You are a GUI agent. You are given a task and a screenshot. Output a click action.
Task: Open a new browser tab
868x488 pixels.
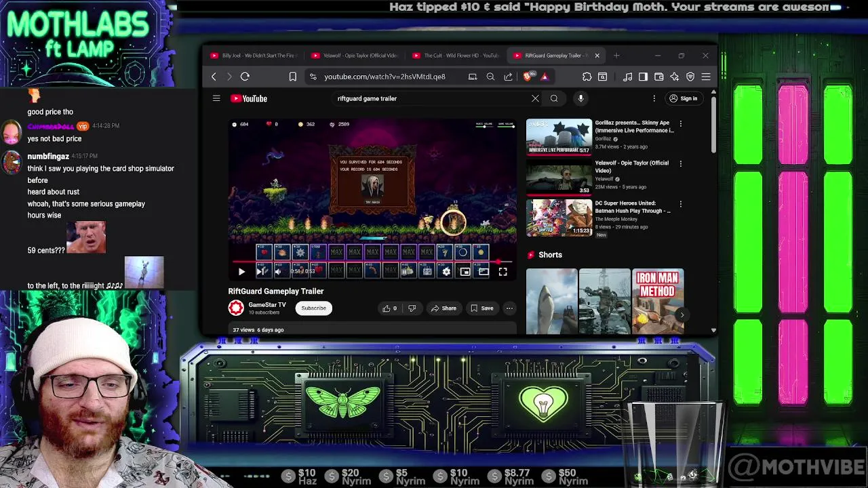pyautogui.click(x=616, y=56)
